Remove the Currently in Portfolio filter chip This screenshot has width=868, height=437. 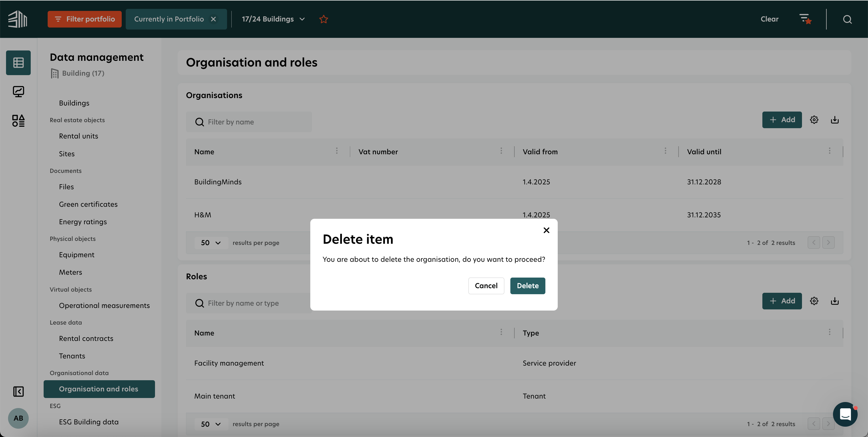point(213,19)
